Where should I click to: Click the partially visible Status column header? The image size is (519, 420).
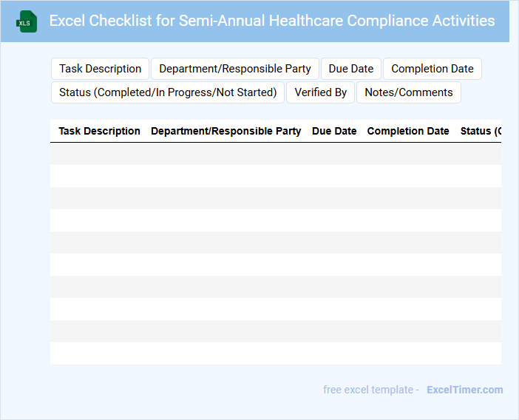(479, 131)
